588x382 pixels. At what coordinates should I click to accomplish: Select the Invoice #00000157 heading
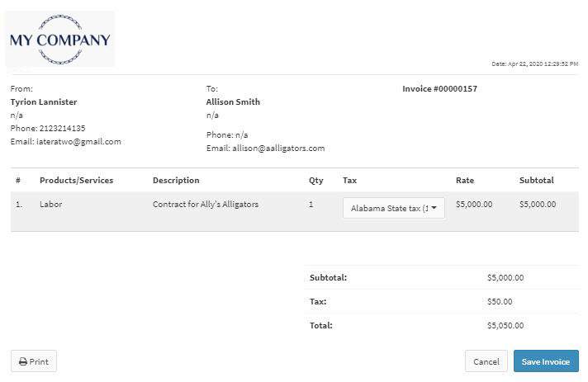pyautogui.click(x=439, y=89)
